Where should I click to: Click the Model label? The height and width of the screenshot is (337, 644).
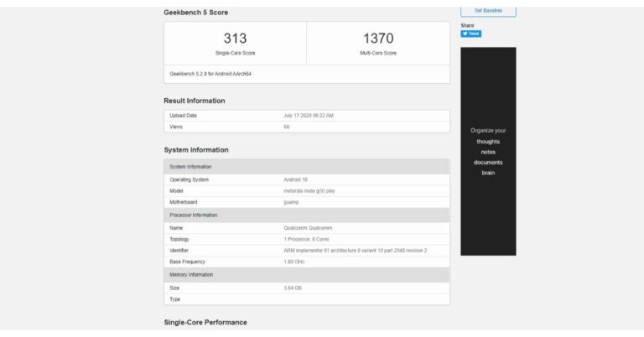click(176, 191)
